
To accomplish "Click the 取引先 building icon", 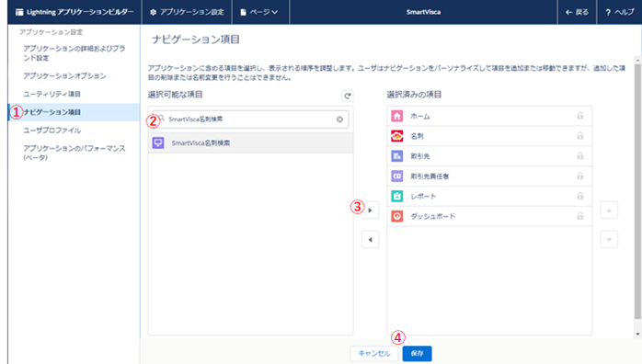I will tap(396, 156).
